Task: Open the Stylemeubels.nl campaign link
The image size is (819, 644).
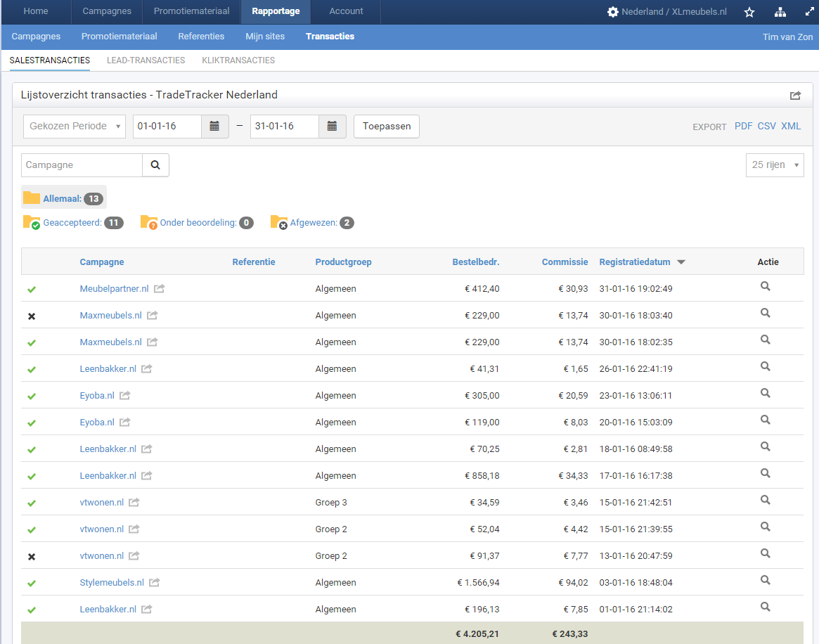Action: click(112, 582)
